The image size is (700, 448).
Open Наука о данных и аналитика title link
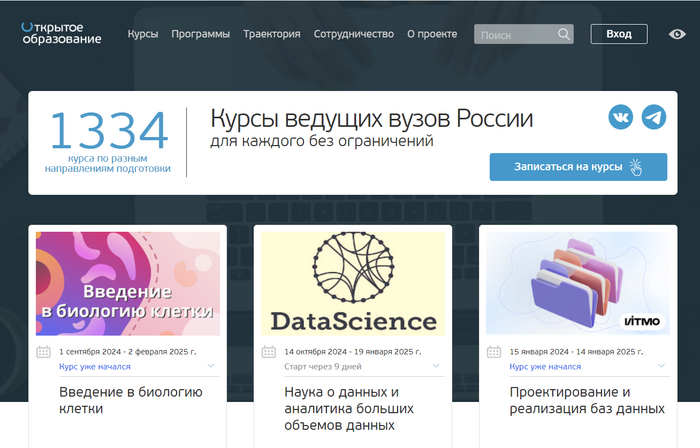pos(349,409)
